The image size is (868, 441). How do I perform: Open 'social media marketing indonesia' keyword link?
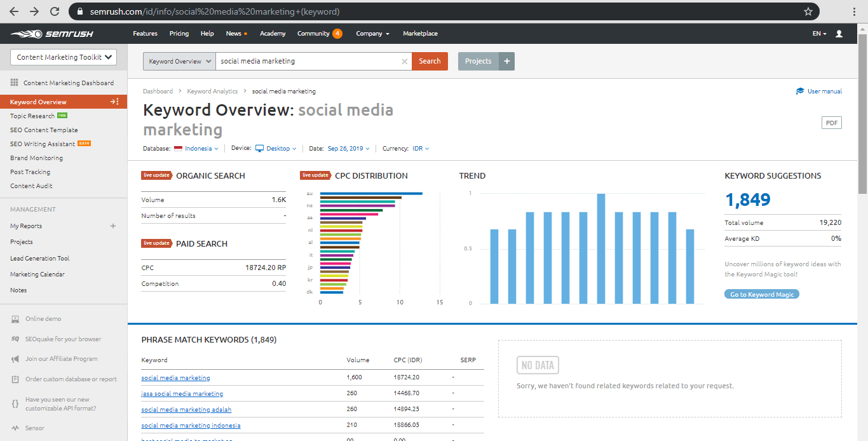(191, 425)
